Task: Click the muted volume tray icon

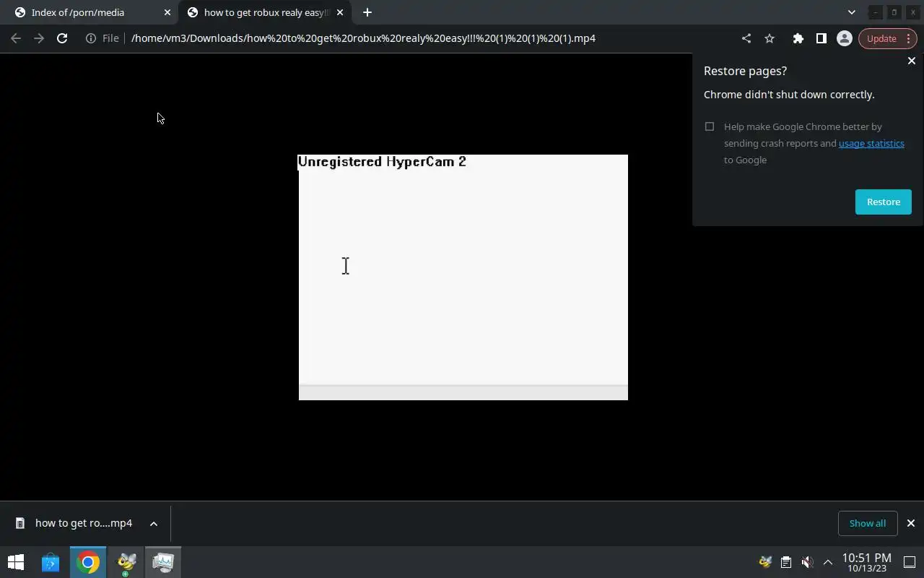Action: point(807,562)
